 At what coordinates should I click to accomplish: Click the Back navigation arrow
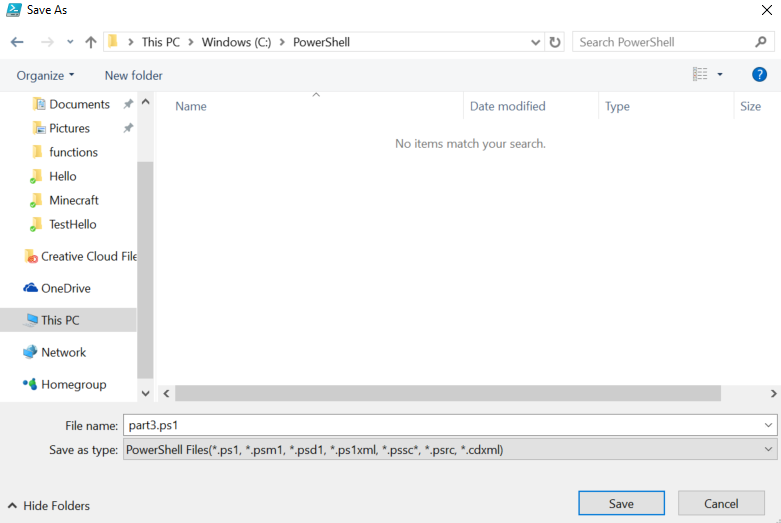point(17,42)
